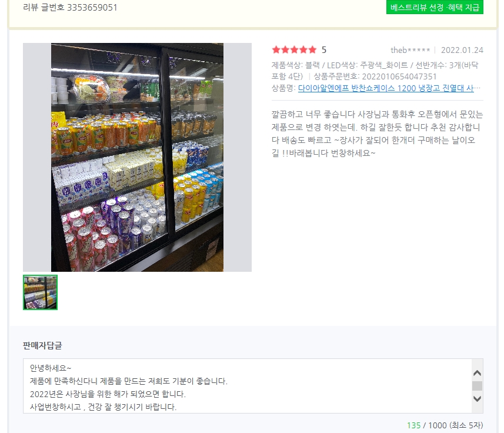The width and height of the screenshot is (504, 433).
Task: Click the order number 2022010654047351
Action: (399, 76)
